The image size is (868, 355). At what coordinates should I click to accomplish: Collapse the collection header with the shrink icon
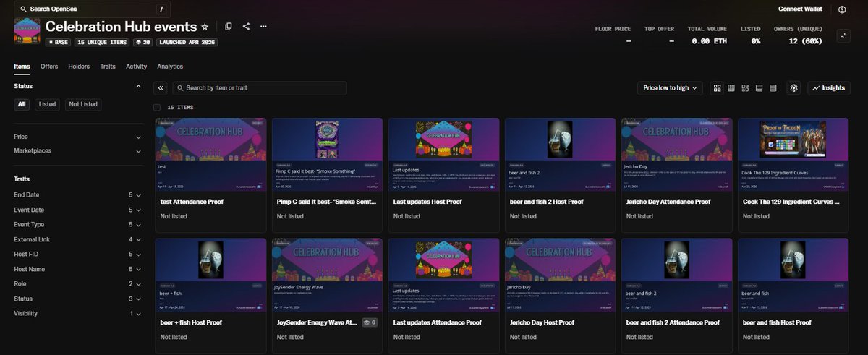point(843,35)
